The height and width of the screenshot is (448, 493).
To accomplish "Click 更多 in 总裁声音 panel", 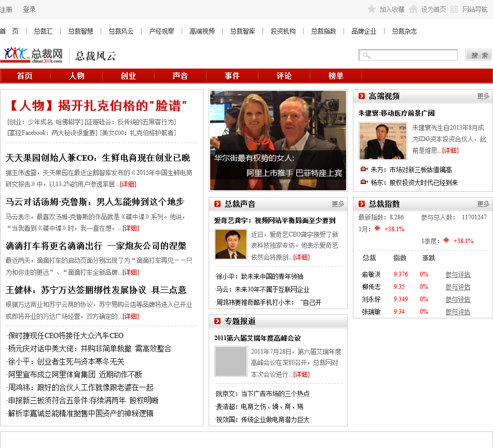I will pos(338,204).
